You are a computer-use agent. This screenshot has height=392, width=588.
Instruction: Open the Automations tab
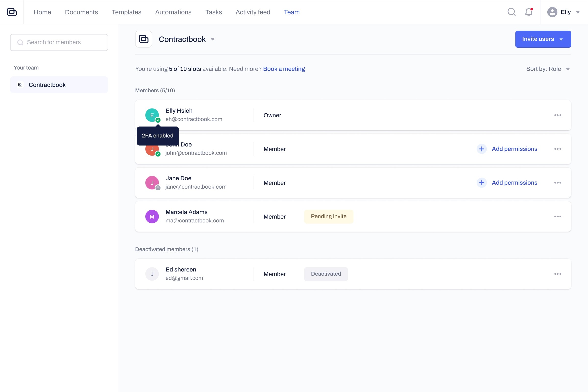[173, 12]
